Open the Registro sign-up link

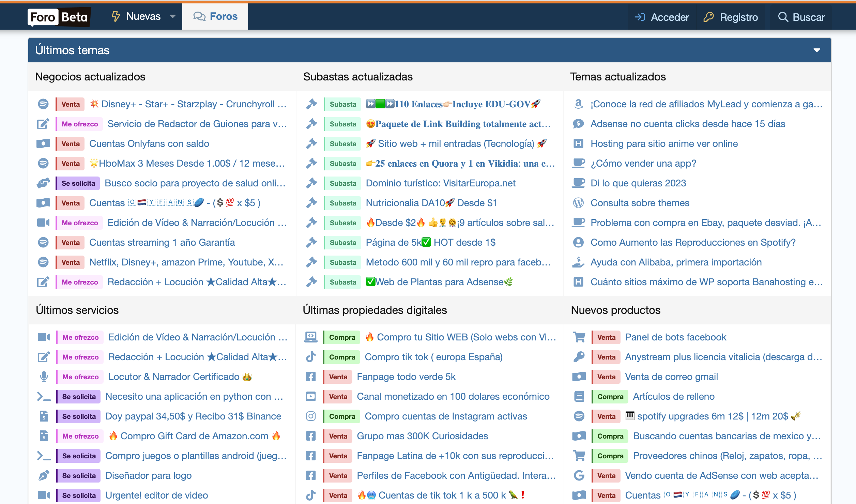coord(731,17)
